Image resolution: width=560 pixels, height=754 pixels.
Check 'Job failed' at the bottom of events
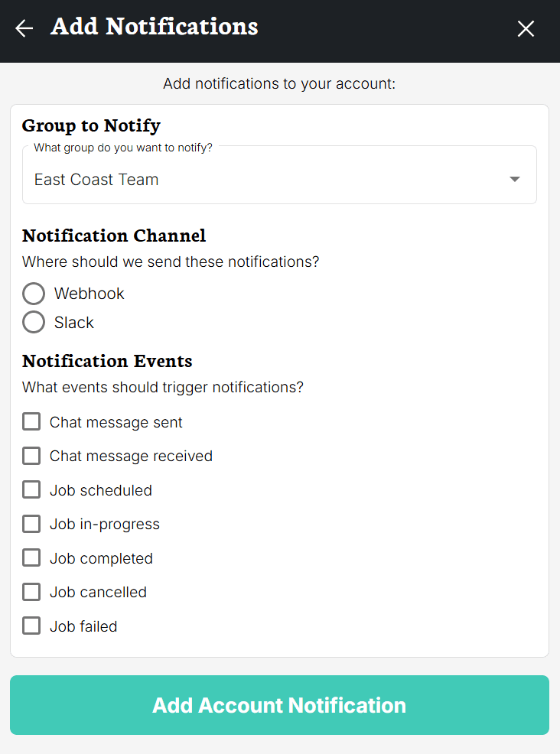pos(31,626)
